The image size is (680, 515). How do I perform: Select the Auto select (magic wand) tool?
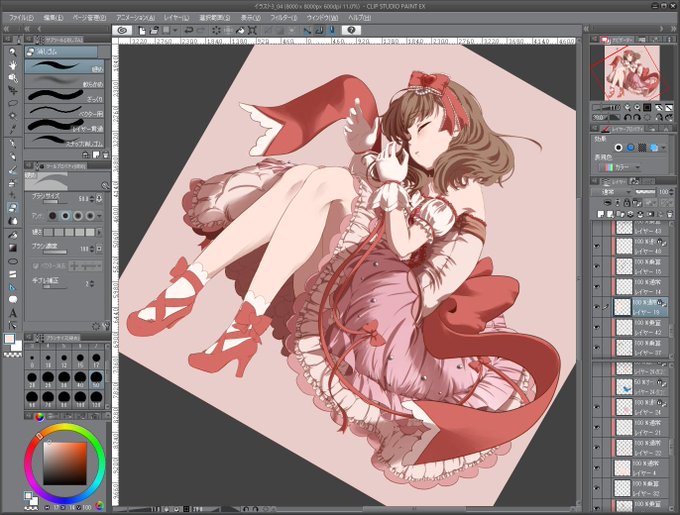[x=13, y=116]
